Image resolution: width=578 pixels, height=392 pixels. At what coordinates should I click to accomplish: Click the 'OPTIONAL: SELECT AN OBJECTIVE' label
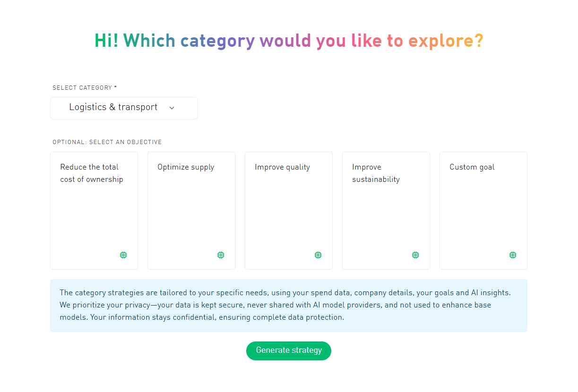[107, 142]
